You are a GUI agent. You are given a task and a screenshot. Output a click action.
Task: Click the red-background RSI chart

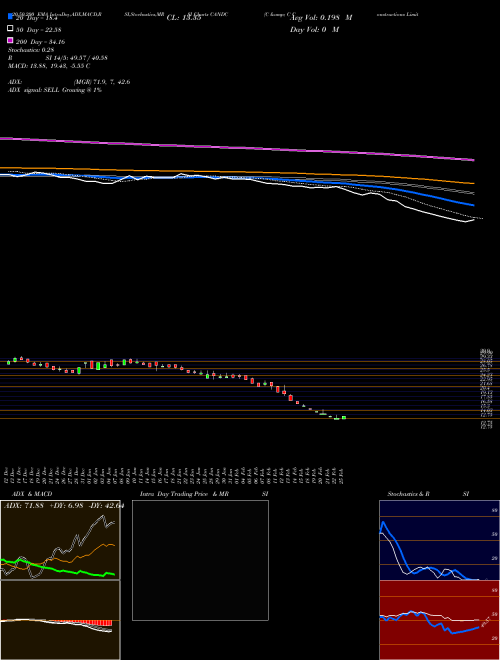tap(439, 620)
